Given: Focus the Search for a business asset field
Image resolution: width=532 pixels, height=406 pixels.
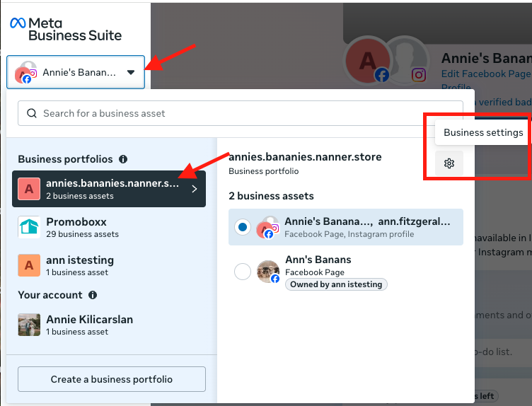Looking at the screenshot, I should click(x=241, y=113).
